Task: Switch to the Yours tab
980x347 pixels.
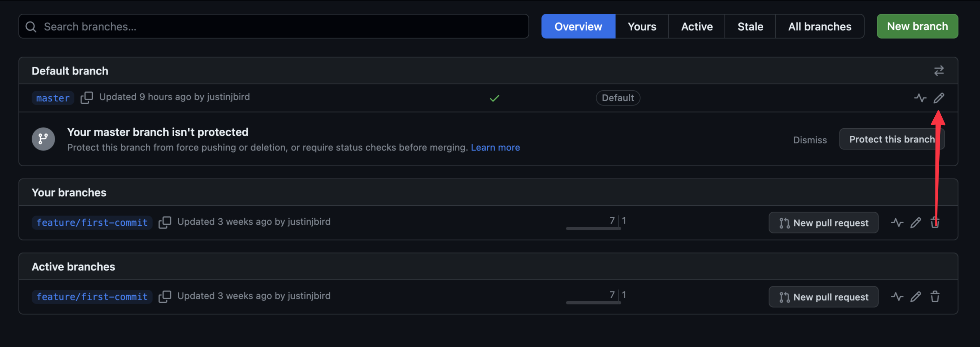Action: coord(641,26)
